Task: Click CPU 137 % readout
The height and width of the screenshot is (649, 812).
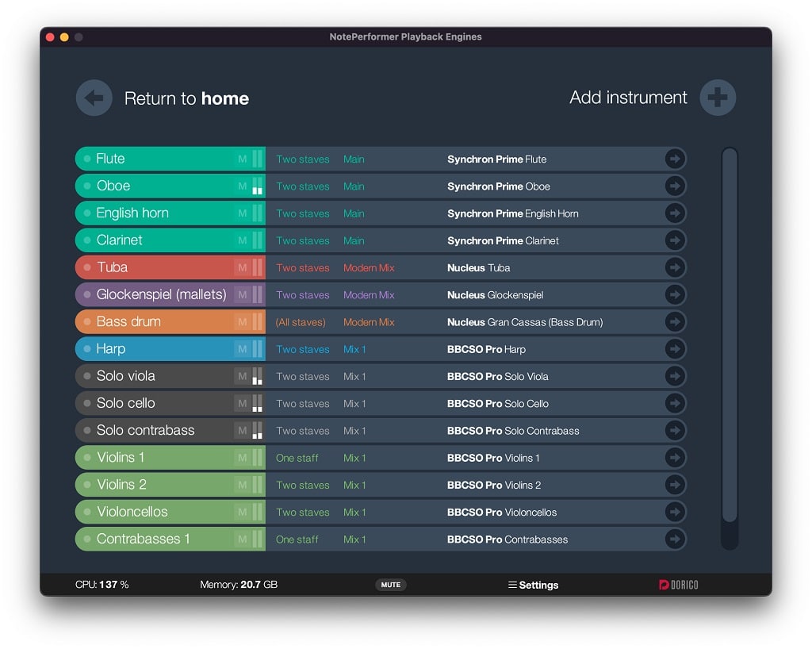Action: (102, 584)
